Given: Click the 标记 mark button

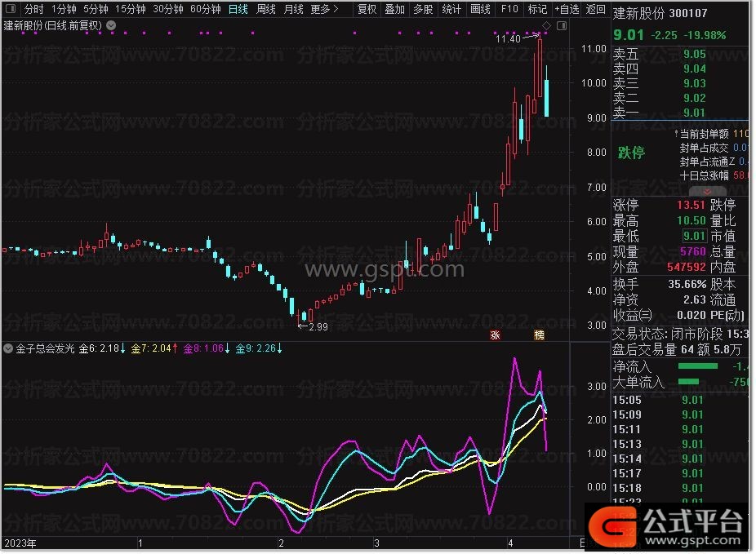Looking at the screenshot, I should click(x=537, y=9).
